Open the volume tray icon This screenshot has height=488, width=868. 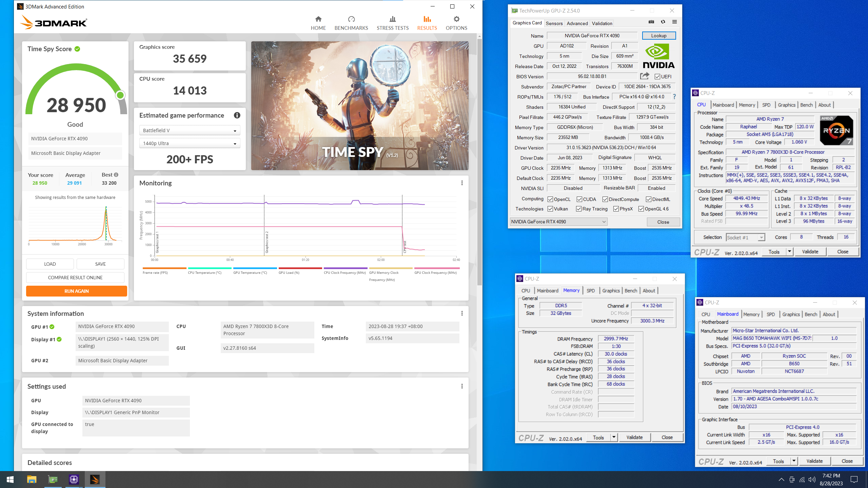coord(812,480)
